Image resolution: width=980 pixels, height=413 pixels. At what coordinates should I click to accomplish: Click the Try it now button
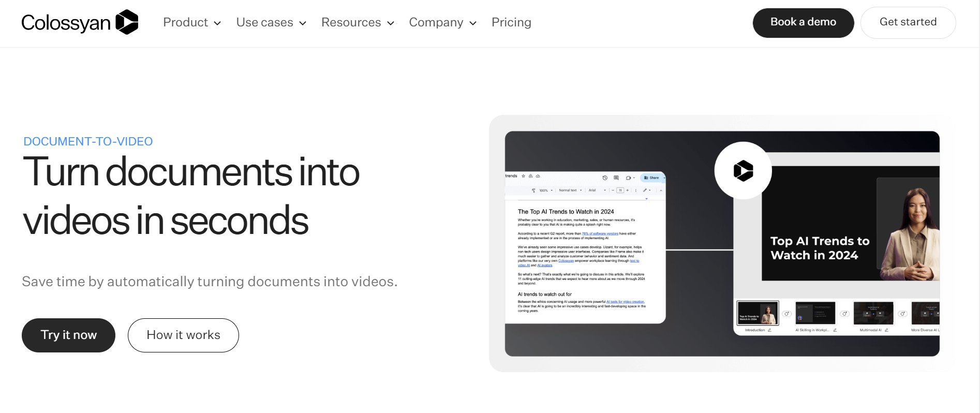pos(68,335)
